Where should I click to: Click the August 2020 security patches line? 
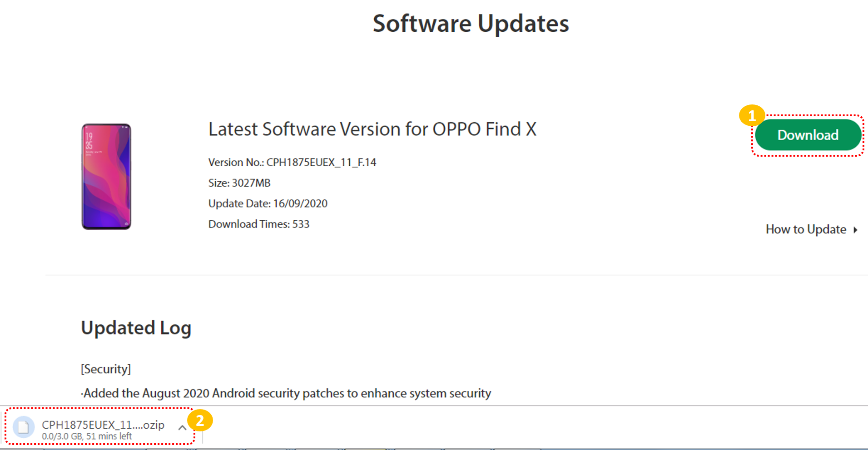(286, 393)
